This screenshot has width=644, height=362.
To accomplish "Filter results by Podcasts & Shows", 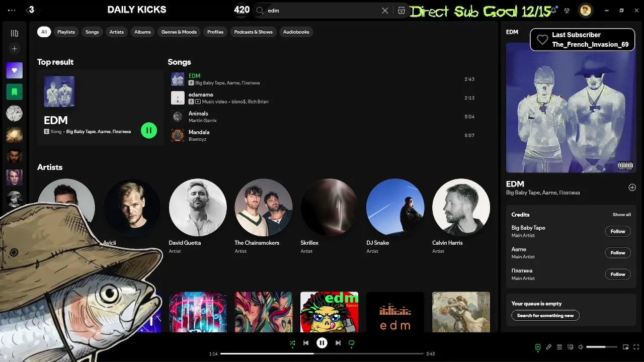I will coord(253,32).
